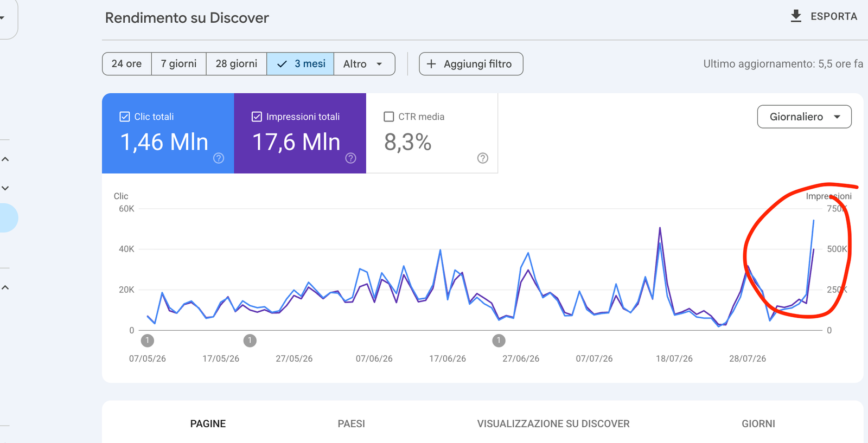Click annotation marker near 07/05/26

pyautogui.click(x=148, y=341)
